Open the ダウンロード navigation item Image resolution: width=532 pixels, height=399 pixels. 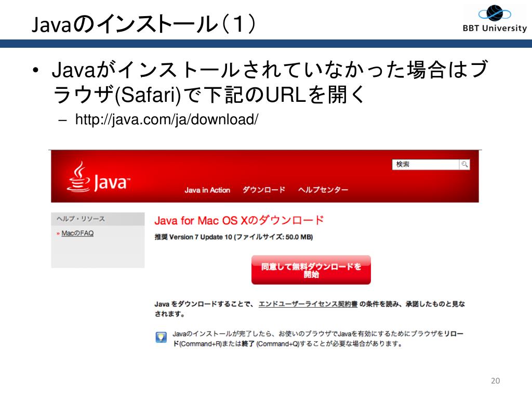pyautogui.click(x=263, y=190)
